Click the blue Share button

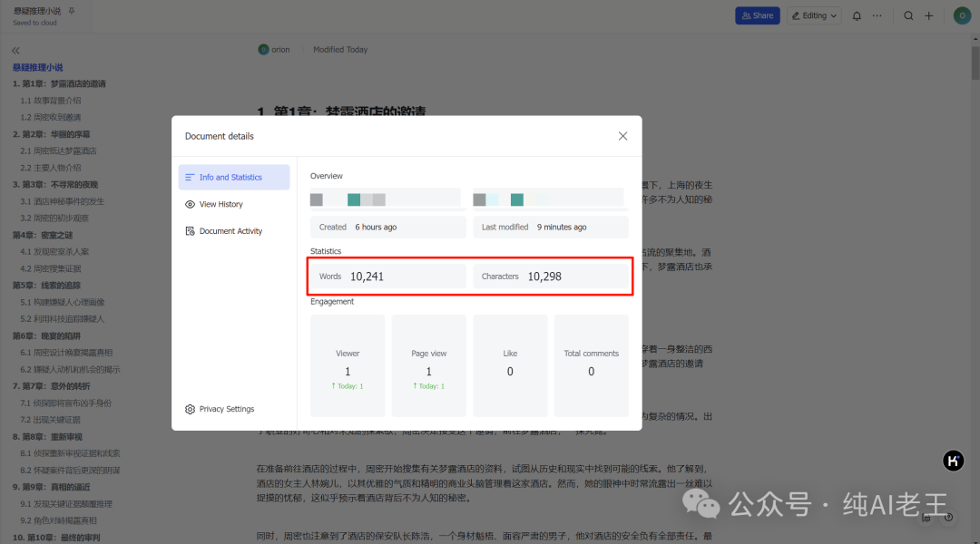coord(757,15)
